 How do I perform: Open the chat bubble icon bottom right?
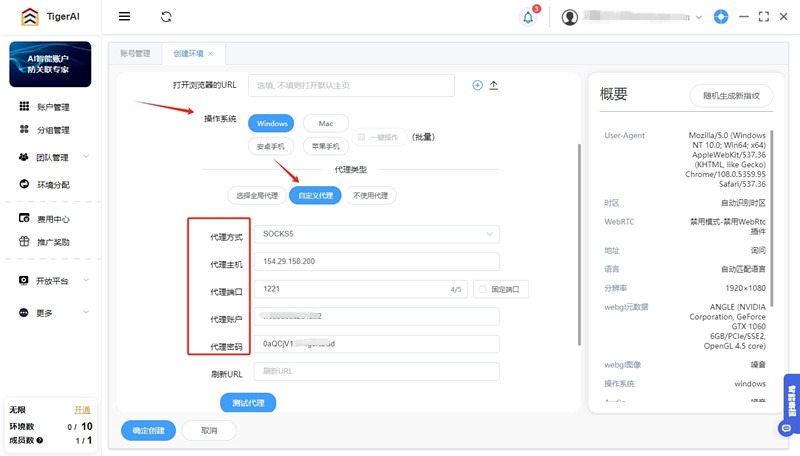click(786, 428)
